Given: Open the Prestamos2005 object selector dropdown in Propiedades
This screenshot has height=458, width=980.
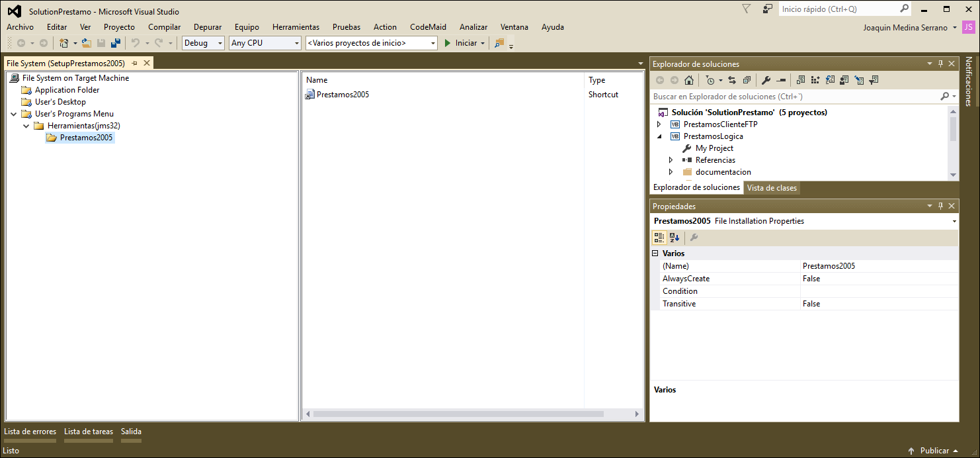Looking at the screenshot, I should pyautogui.click(x=954, y=221).
